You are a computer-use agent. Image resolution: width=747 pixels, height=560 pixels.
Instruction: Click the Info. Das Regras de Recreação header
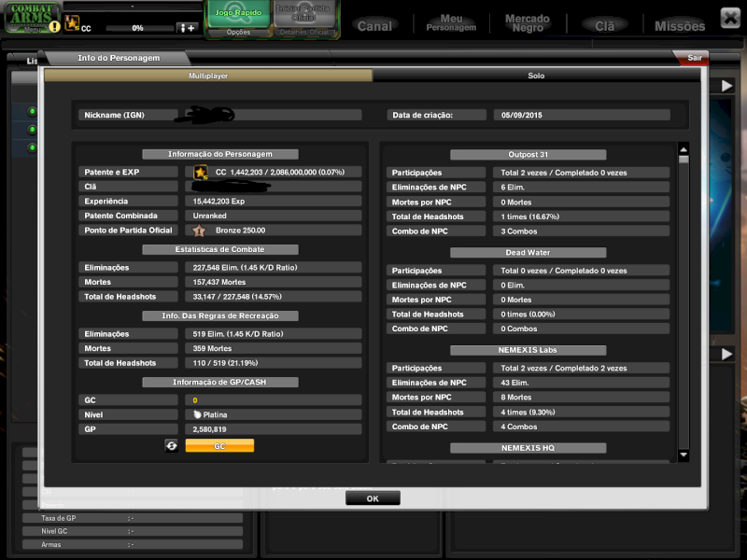220,315
